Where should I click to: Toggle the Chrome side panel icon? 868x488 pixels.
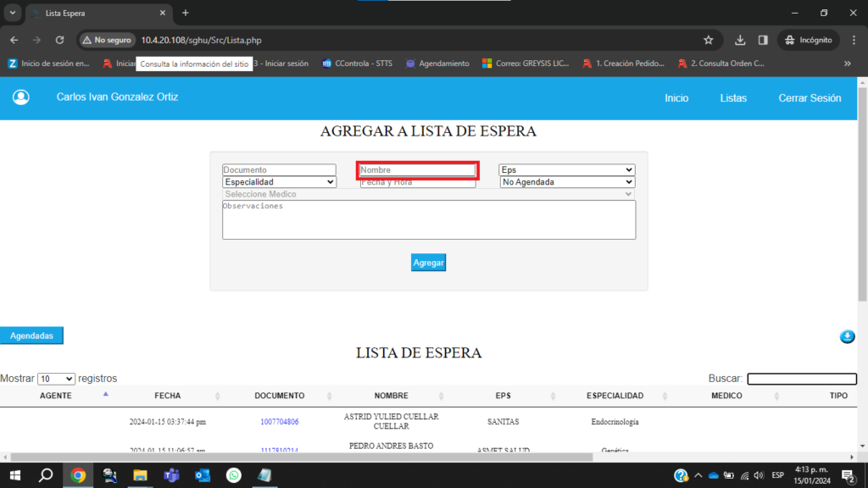coord(763,40)
